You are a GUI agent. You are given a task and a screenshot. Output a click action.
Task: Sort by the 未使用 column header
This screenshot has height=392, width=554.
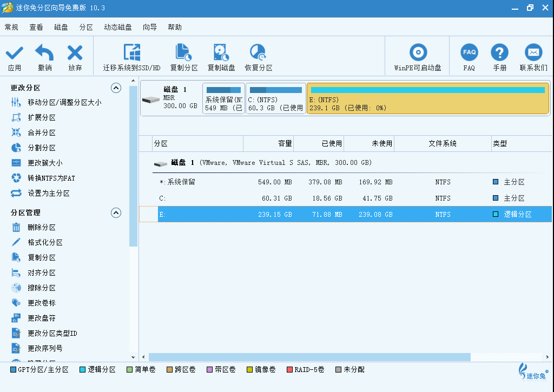point(369,143)
